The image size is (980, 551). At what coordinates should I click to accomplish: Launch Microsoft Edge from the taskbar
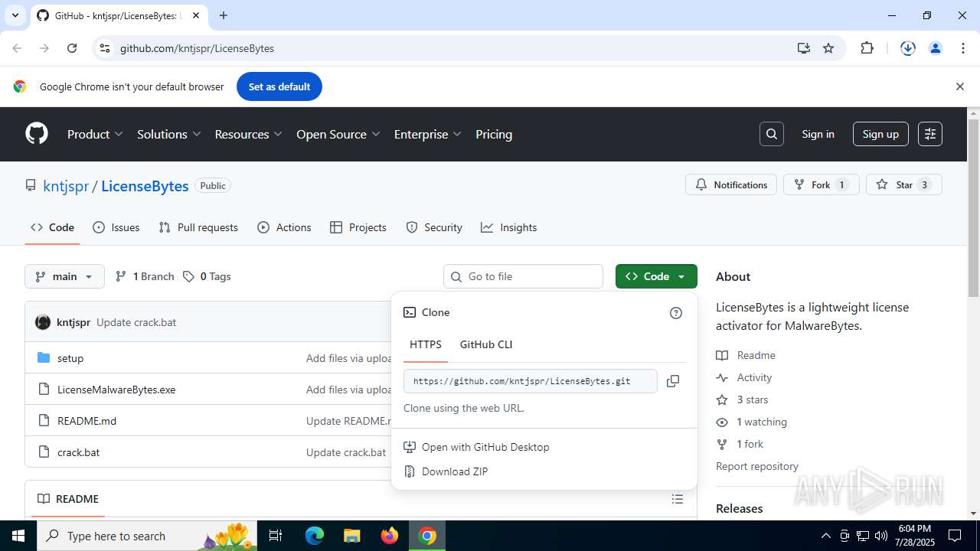click(315, 536)
